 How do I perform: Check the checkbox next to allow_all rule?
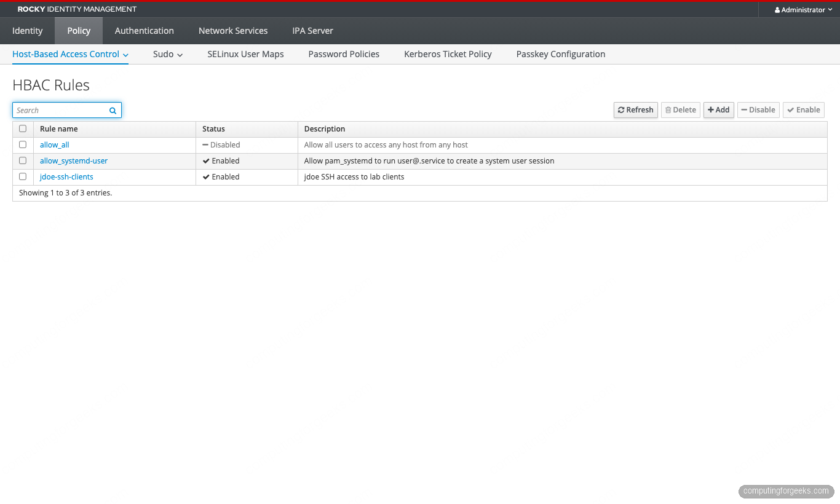coord(23,144)
